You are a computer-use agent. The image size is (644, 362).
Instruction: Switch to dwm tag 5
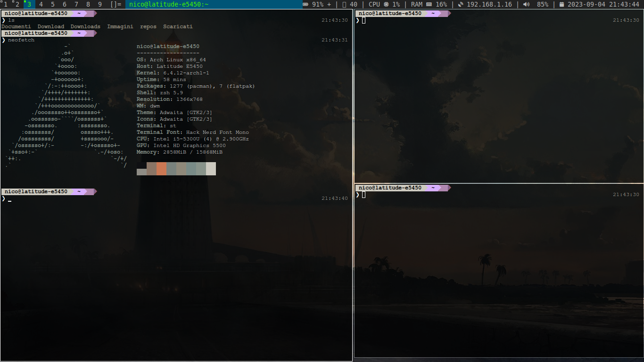coord(53,4)
